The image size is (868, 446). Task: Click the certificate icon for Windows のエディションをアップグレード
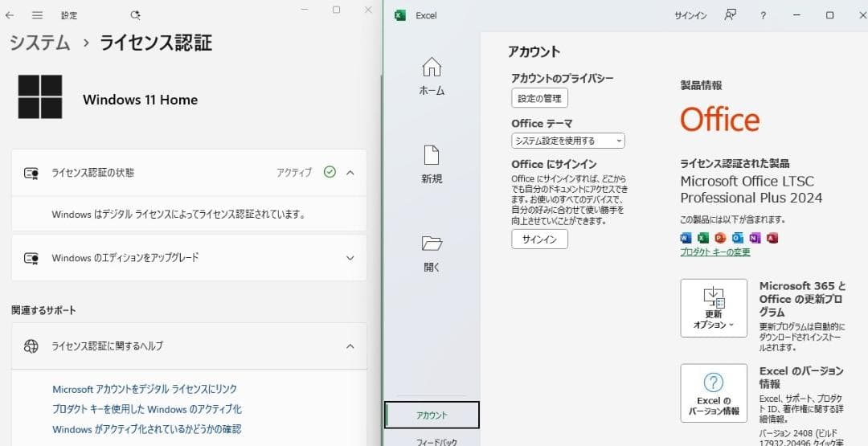click(31, 258)
